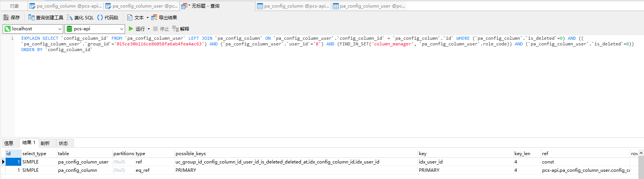Click the Save (保存) icon
Viewport: 644px width, 179px height.
tap(6, 17)
